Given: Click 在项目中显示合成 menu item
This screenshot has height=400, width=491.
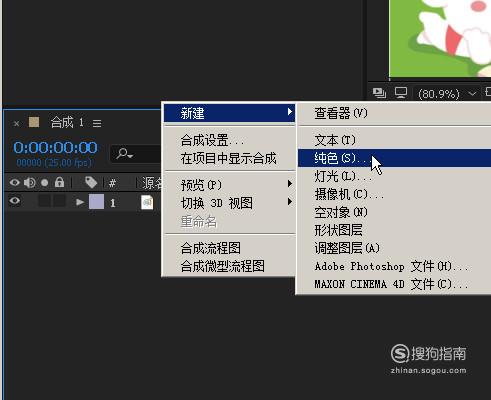Looking at the screenshot, I should click(x=229, y=158).
